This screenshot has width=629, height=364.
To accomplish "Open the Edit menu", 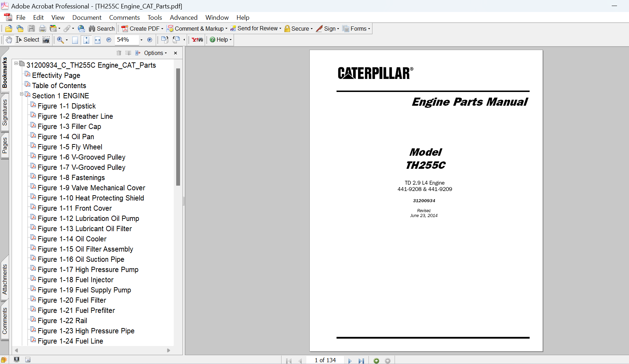I will coord(38,17).
